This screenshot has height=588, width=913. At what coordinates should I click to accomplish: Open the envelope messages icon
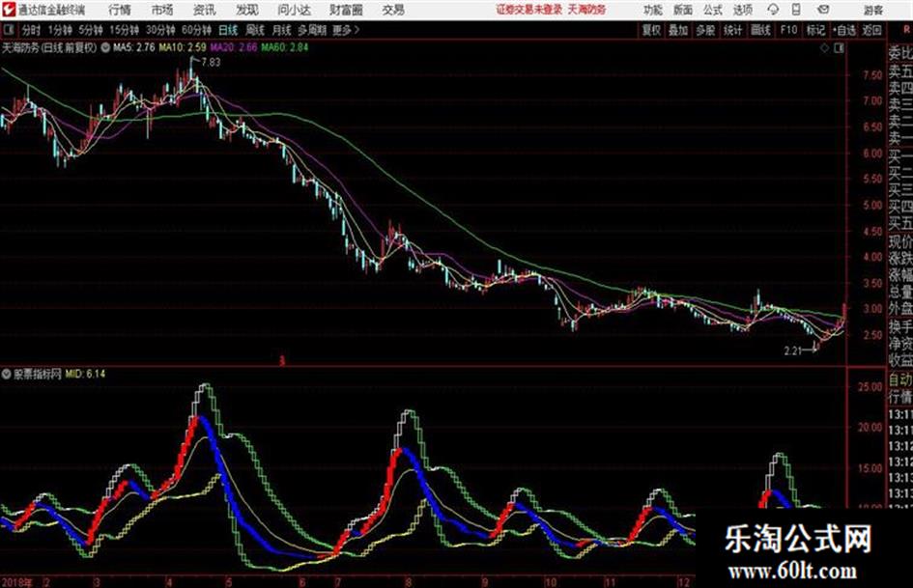point(823,10)
